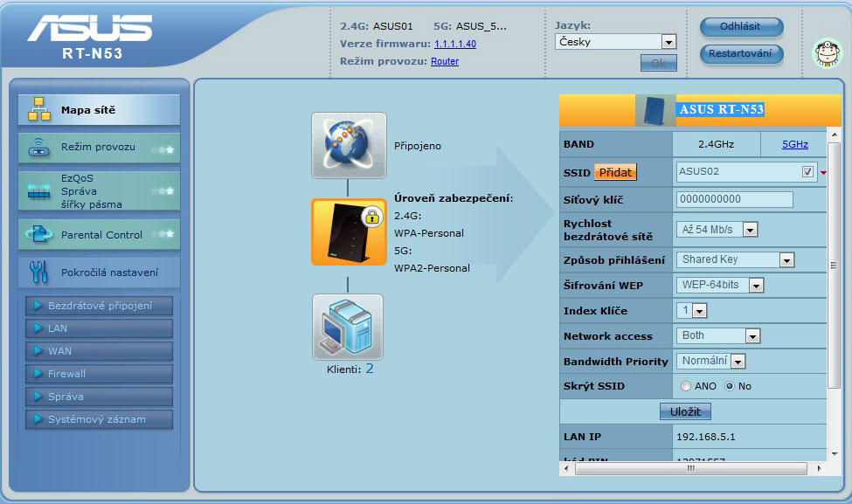Screen dimensions: 852x504
Task: Click the arrow icon next to LAN
Action: point(38,328)
